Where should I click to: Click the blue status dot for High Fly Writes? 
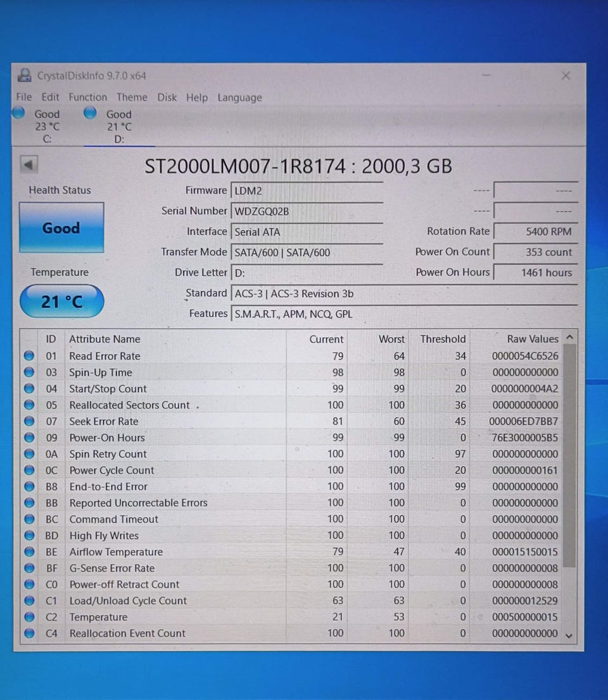pos(29,535)
